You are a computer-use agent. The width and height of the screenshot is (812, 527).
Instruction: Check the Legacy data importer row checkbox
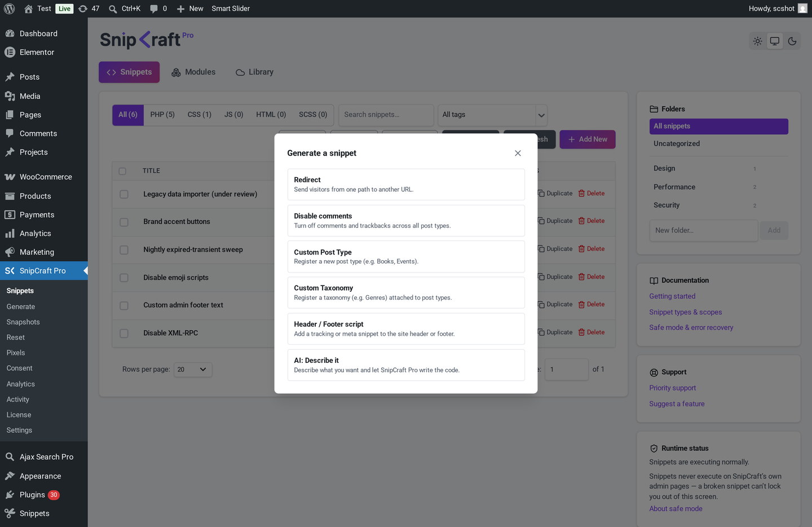pyautogui.click(x=124, y=194)
